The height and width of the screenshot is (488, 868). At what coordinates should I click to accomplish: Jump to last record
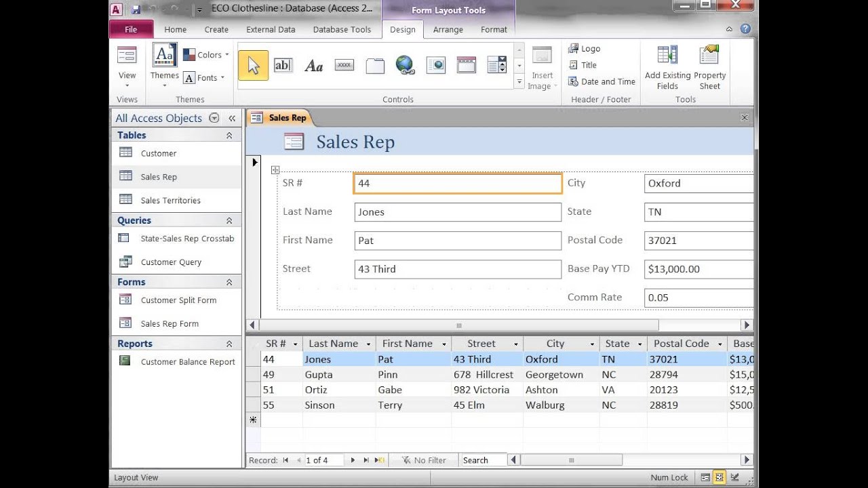click(367, 460)
